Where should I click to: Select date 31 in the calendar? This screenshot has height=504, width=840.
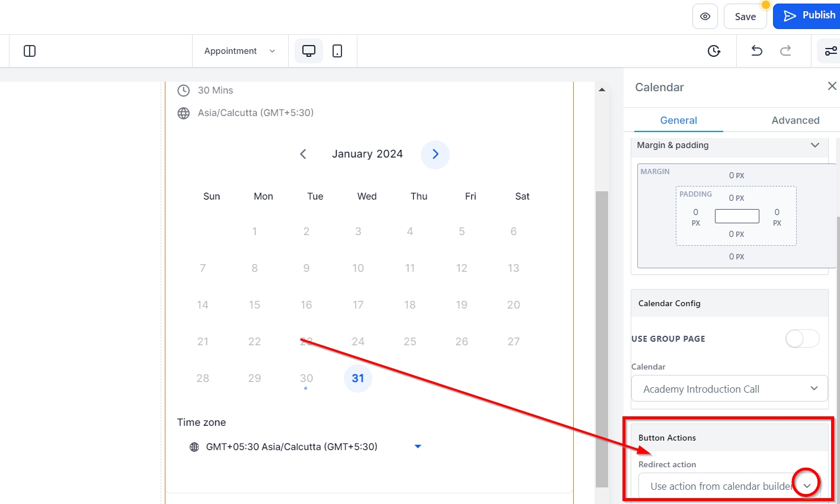pyautogui.click(x=357, y=378)
